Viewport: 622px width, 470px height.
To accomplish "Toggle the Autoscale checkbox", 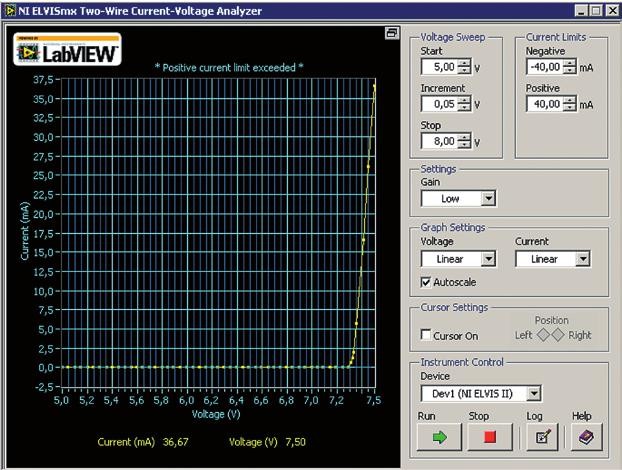I will pyautogui.click(x=426, y=282).
